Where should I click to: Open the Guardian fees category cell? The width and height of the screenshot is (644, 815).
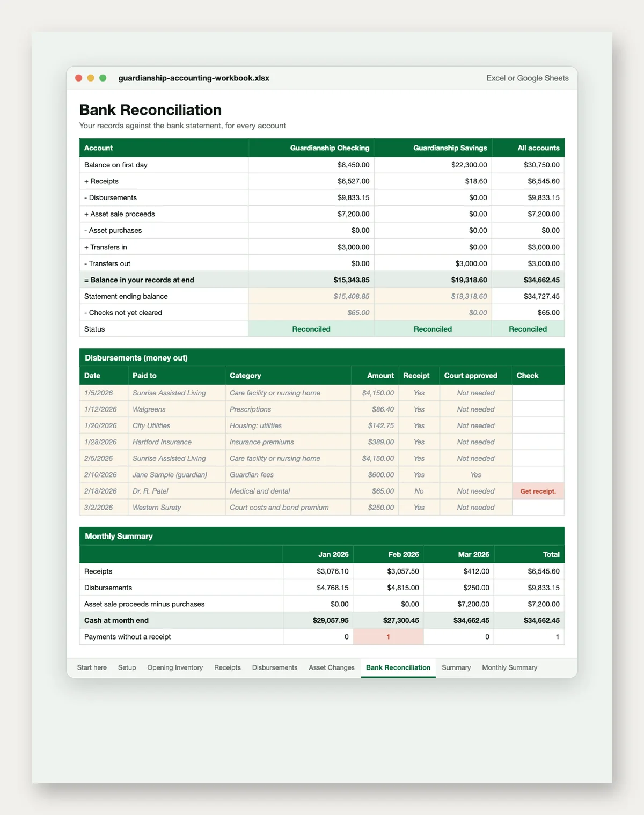pyautogui.click(x=288, y=475)
